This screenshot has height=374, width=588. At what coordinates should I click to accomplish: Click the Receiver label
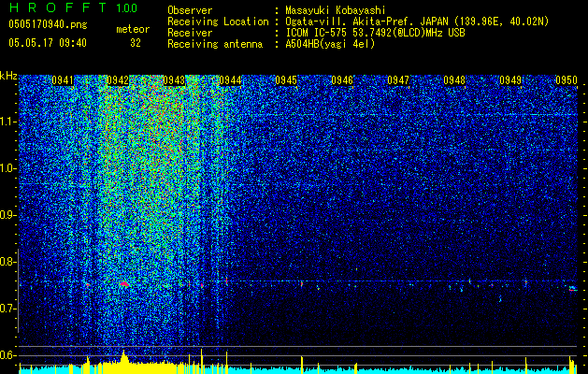click(190, 33)
